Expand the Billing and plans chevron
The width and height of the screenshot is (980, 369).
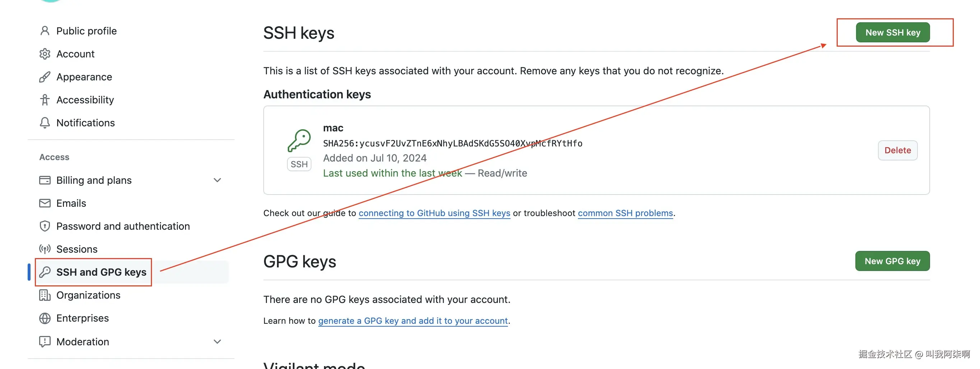click(217, 180)
